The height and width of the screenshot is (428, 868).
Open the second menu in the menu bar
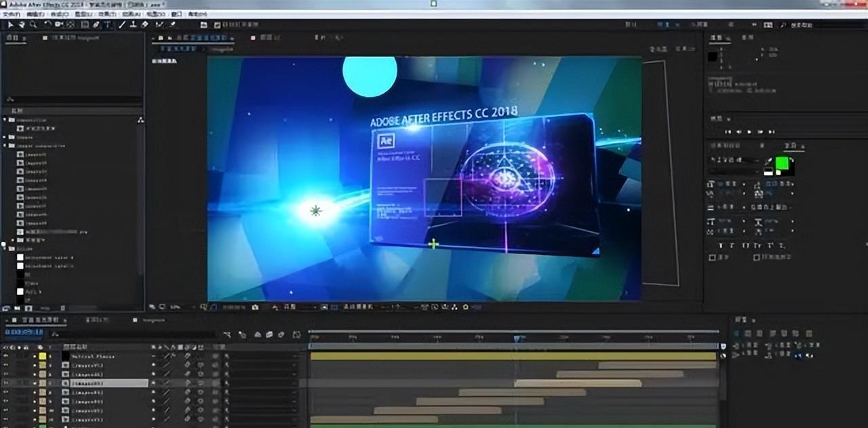point(35,14)
